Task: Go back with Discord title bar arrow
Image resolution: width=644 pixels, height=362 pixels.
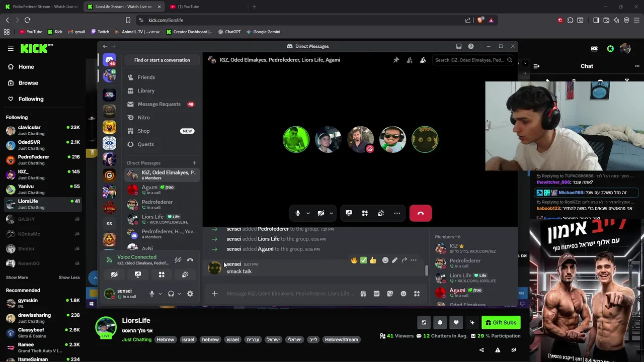Action: (105, 46)
